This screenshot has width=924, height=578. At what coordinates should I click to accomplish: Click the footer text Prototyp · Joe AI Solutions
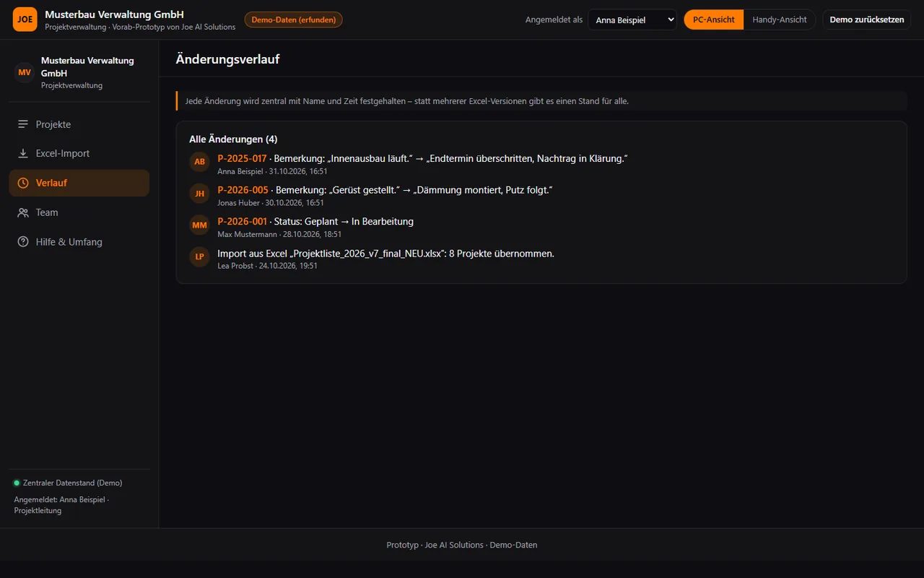(462, 545)
